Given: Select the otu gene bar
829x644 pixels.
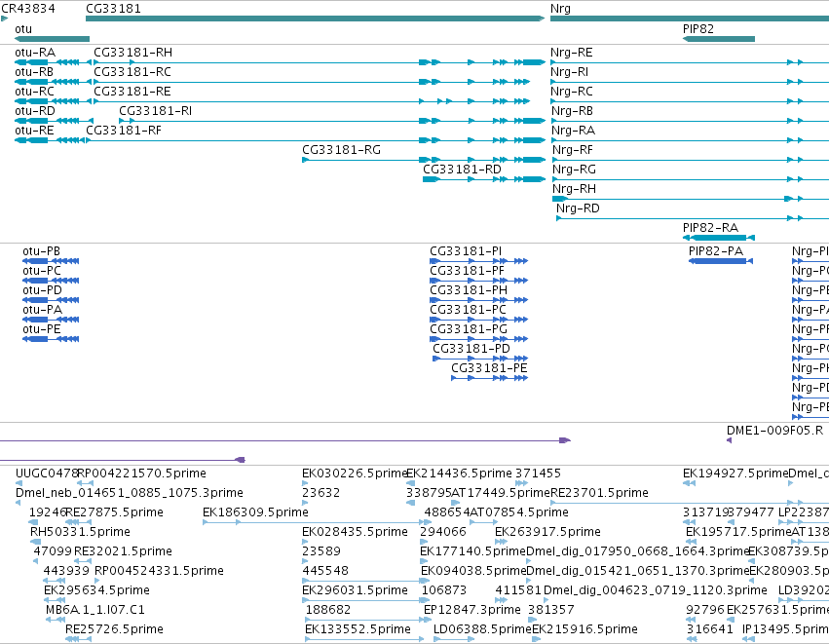Looking at the screenshot, I should click(x=52, y=39).
